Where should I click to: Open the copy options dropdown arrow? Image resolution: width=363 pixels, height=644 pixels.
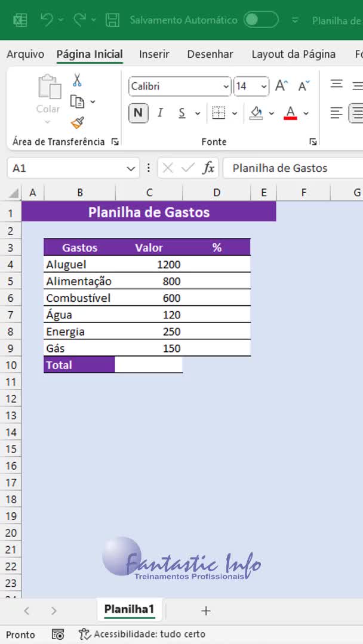pos(93,101)
